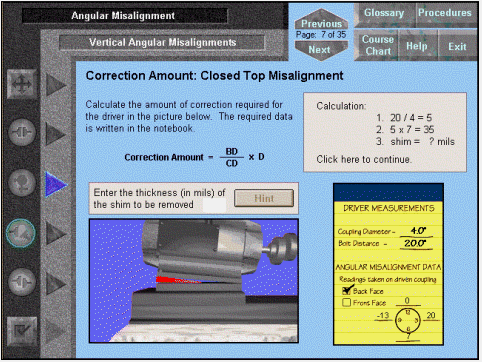Click the round icon beside the blue arrow
The height and width of the screenshot is (362, 482).
[x=22, y=182]
